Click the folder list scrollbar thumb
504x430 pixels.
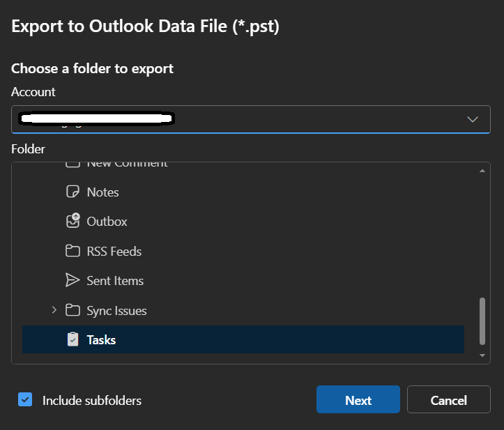[482, 321]
